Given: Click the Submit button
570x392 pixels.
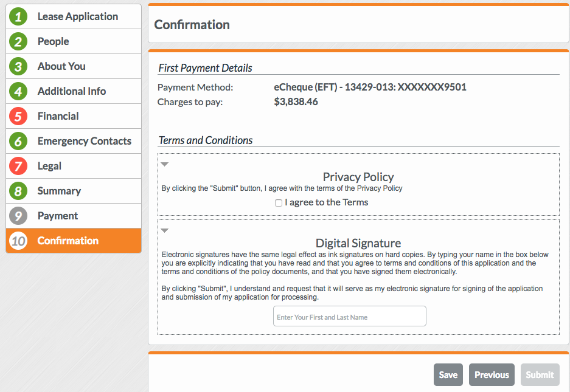Looking at the screenshot, I should click(x=540, y=375).
